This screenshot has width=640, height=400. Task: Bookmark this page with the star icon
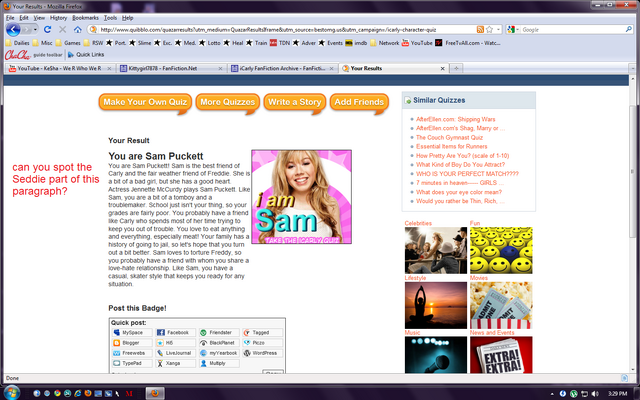tap(489, 29)
